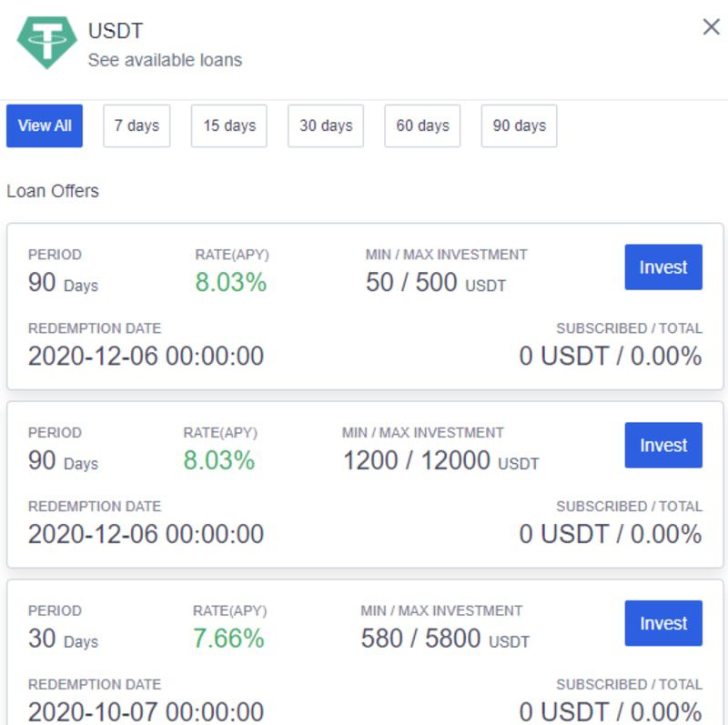
Task: Invest in the 50 / 500 USDT offer
Action: coord(663,267)
